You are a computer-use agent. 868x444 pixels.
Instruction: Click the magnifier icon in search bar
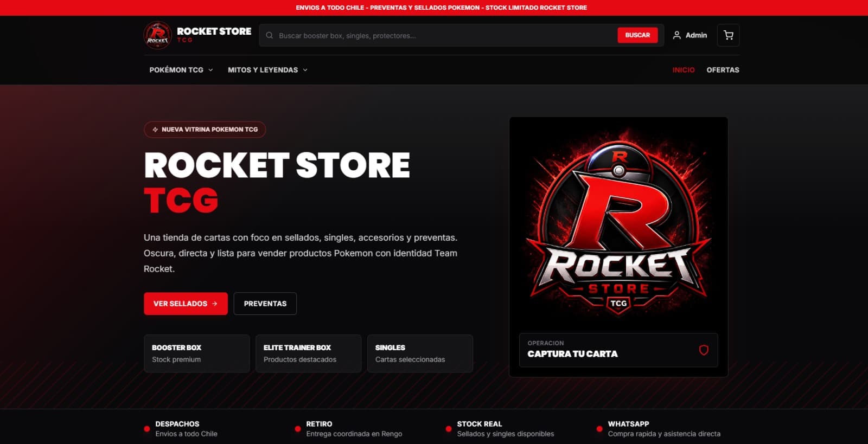pyautogui.click(x=269, y=35)
